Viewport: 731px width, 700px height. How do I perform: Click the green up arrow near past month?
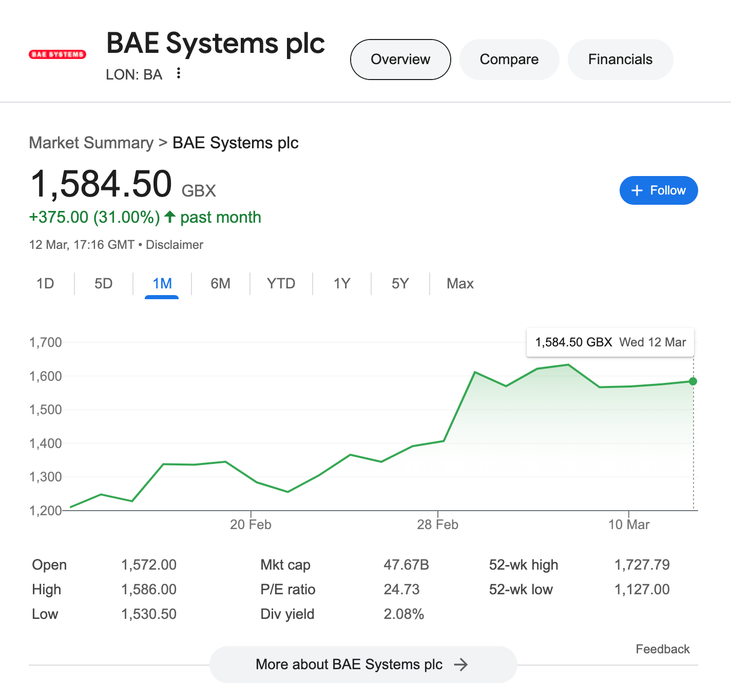(x=169, y=217)
